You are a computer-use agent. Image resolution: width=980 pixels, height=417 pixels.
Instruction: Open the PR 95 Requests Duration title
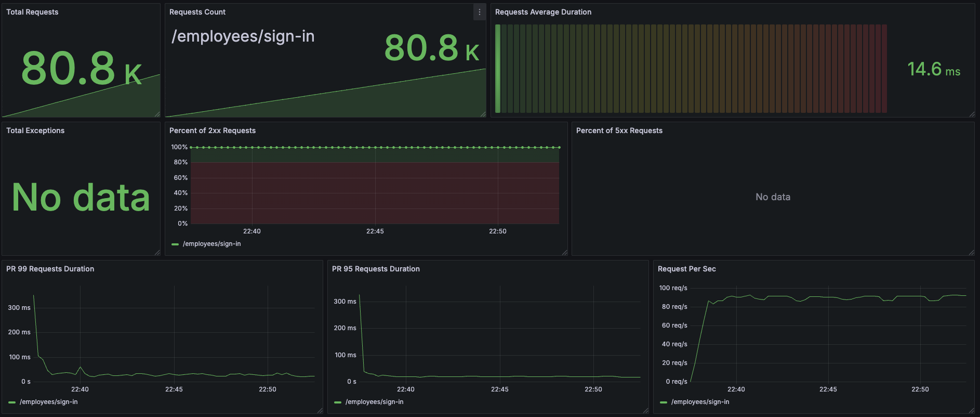[x=376, y=269]
